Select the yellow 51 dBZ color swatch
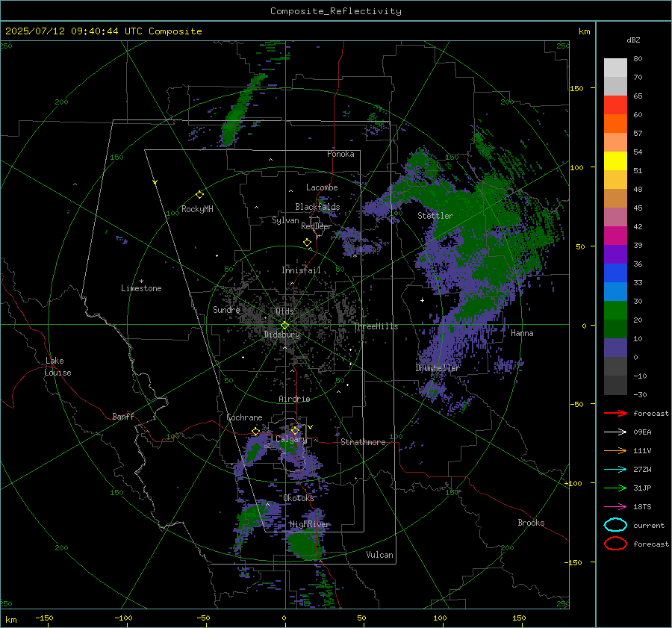This screenshot has width=672, height=628. 615,161
